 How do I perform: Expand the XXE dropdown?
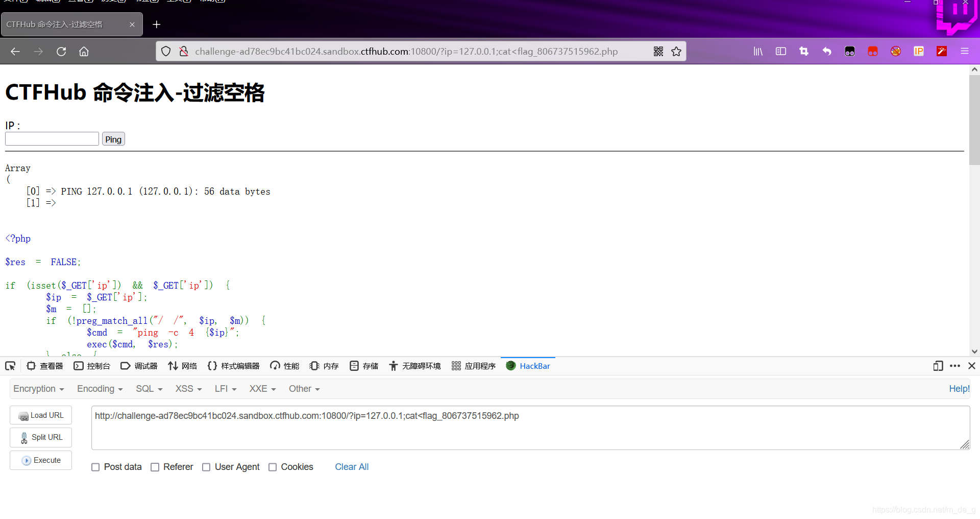[262, 389]
